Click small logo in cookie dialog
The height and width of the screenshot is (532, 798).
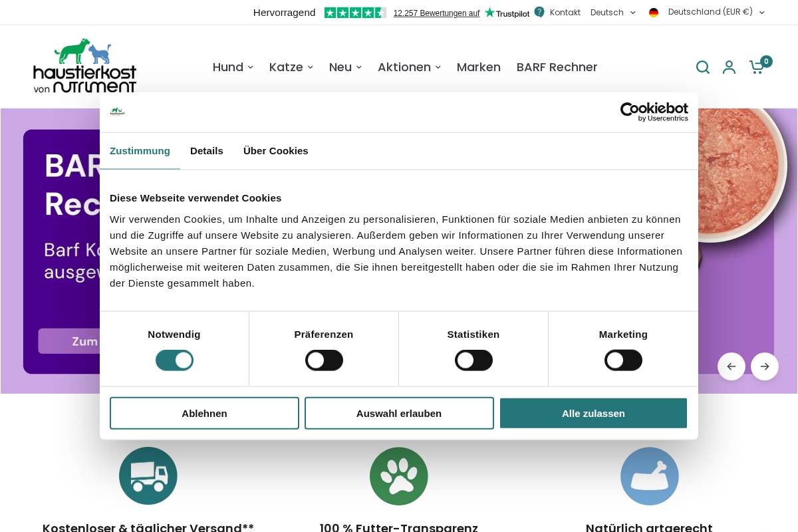pyautogui.click(x=118, y=112)
